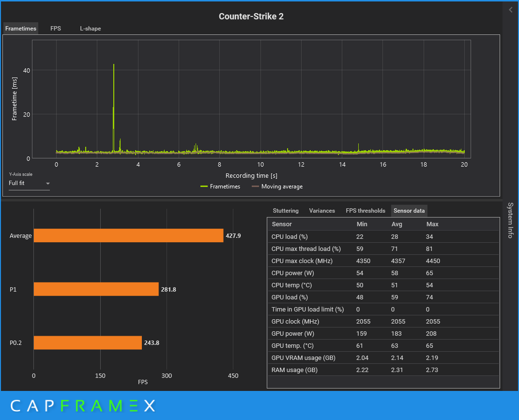Screen dimensions: 519x420
Task: Click the Max column header
Action: 432,224
